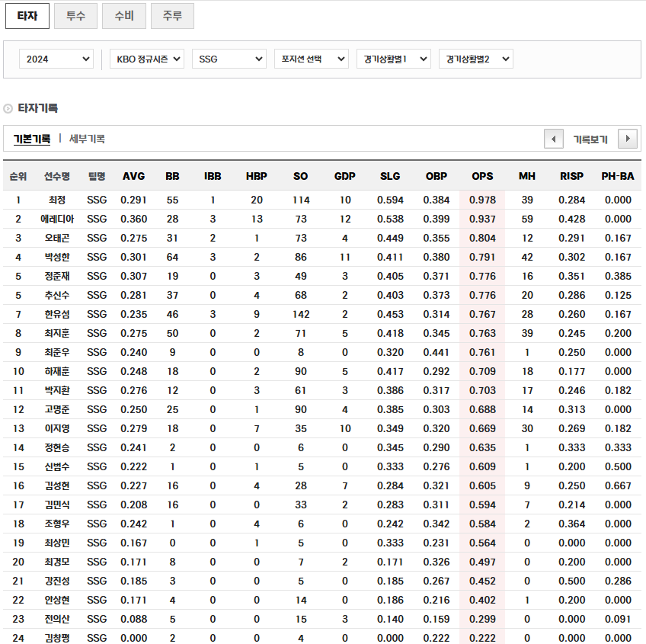Open player 이지영 profile link
This screenshot has width=646, height=644.
pos(57,428)
